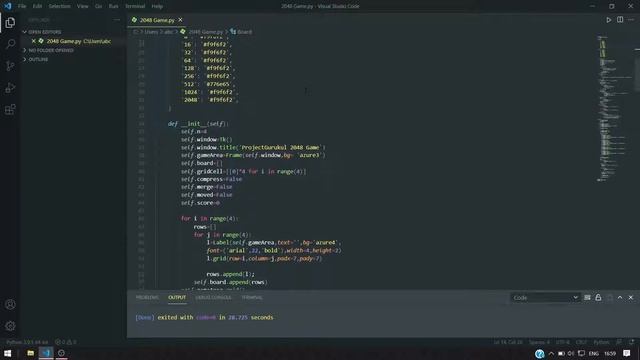640x360 pixels.
Task: Open the Search view in activity bar
Action: tap(10, 44)
